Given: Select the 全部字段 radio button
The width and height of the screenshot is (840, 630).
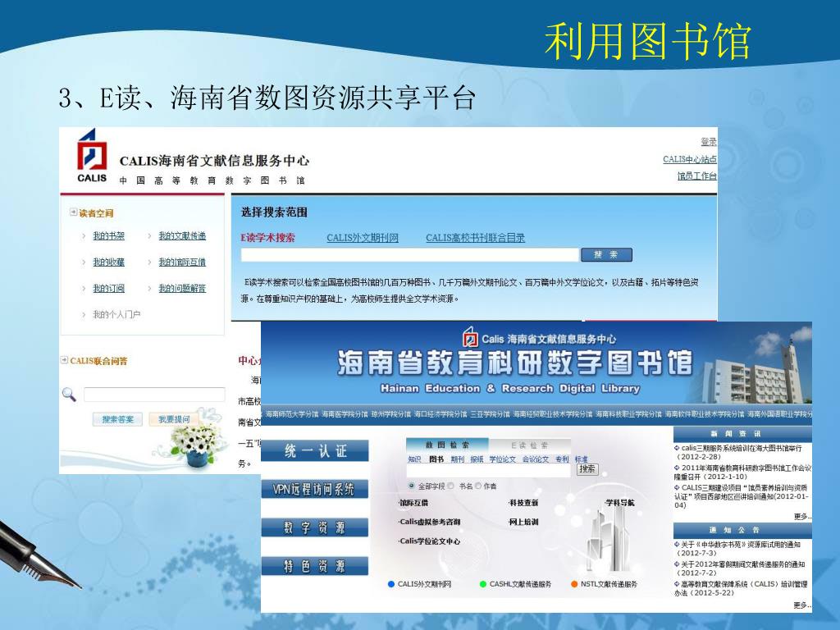Looking at the screenshot, I should point(412,486).
